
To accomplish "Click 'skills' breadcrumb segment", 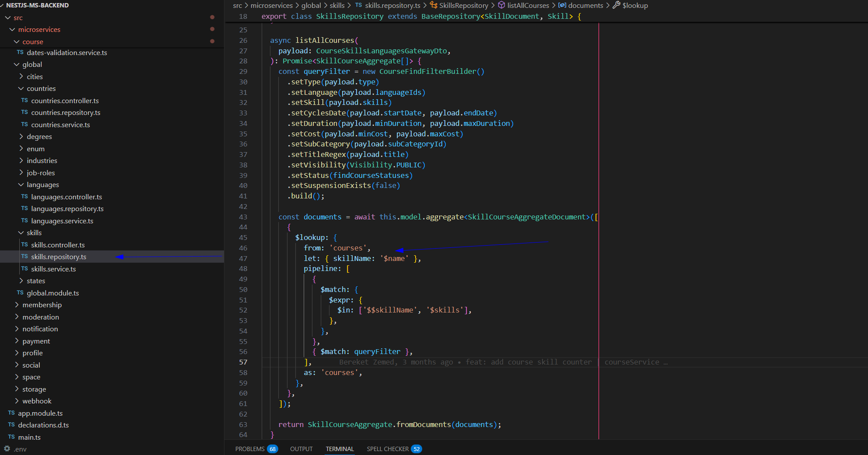I will tap(337, 5).
